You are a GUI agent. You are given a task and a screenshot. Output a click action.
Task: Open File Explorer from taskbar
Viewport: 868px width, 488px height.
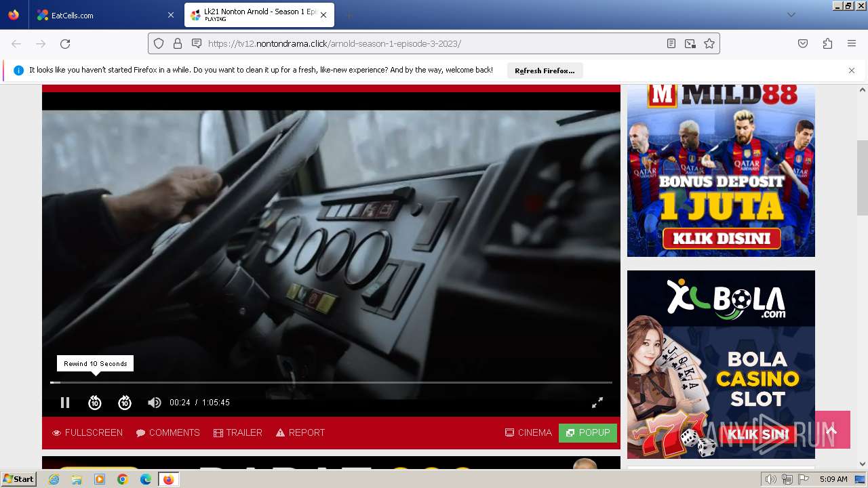[77, 479]
